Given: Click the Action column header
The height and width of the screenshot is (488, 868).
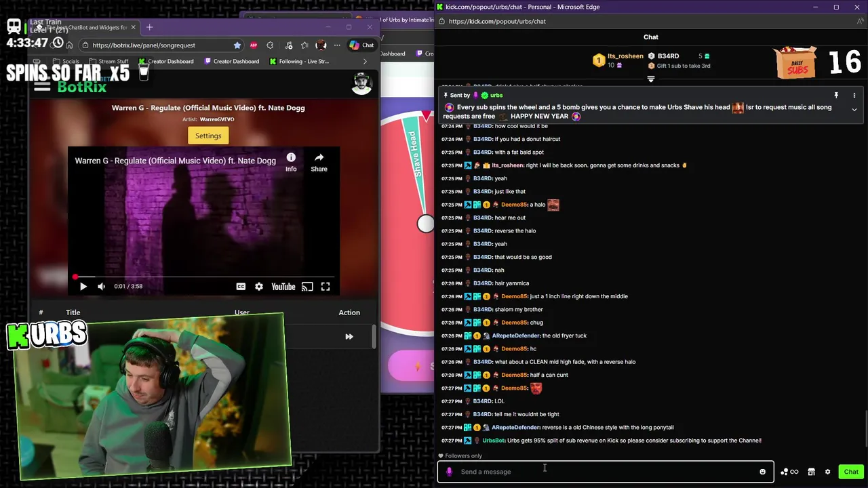Looking at the screenshot, I should point(349,312).
